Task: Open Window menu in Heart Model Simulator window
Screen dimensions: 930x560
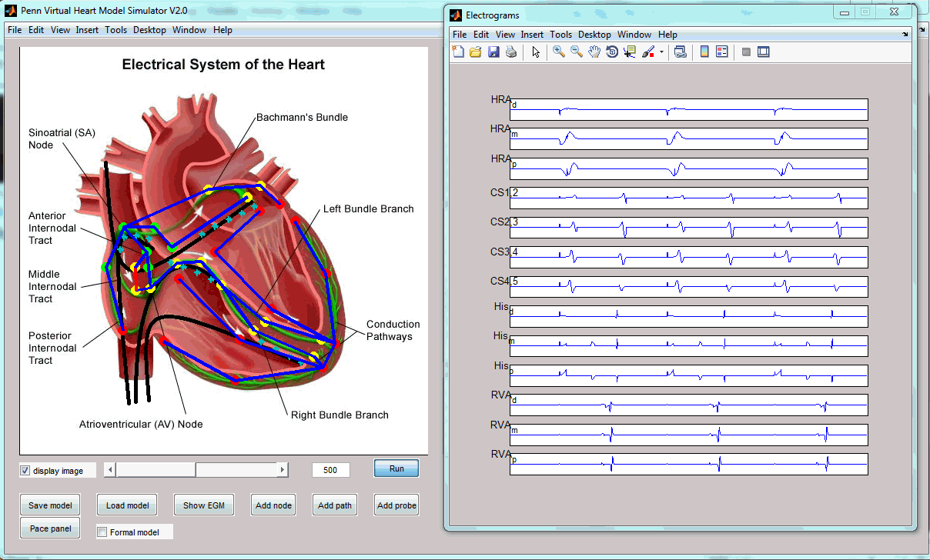Action: tap(189, 30)
